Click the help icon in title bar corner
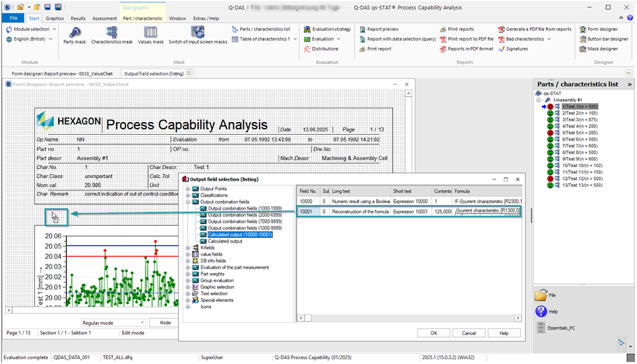This screenshot has height=364, width=637. click(630, 18)
